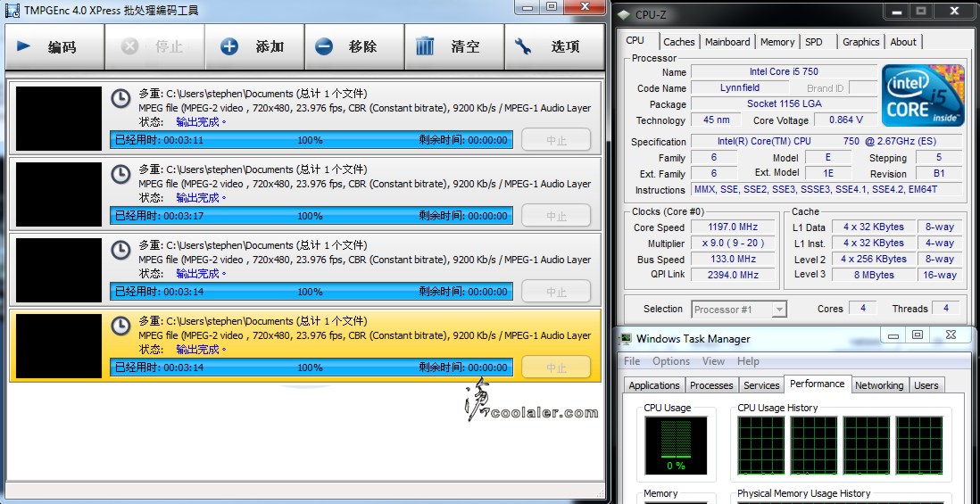The height and width of the screenshot is (504, 980).
Task: Click 中止 abort button in the yellow job
Action: pyautogui.click(x=556, y=368)
